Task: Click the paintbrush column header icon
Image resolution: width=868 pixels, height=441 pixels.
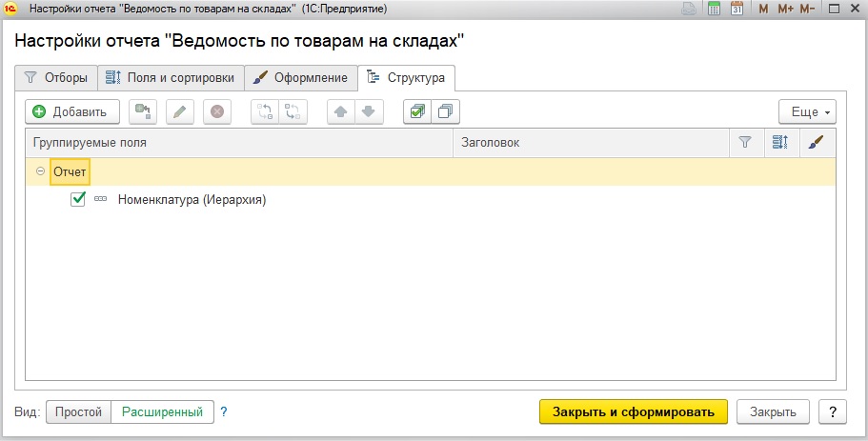Action: click(x=816, y=143)
